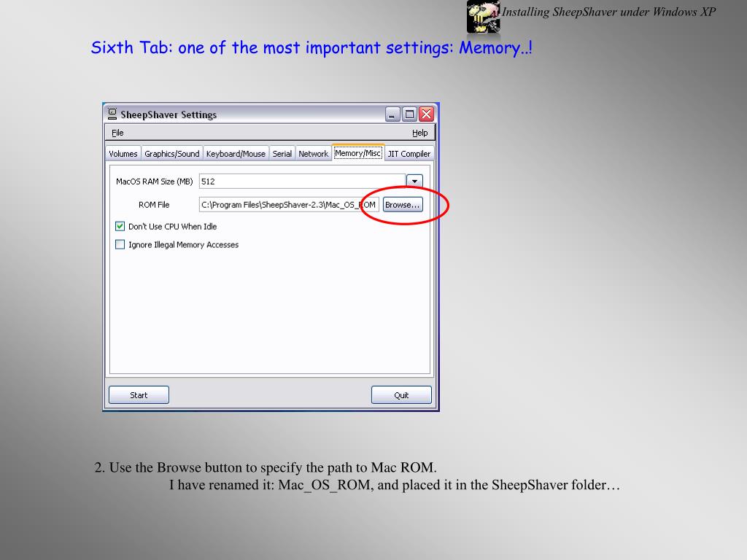Switch to the Volumes tab
Image resolution: width=747 pixels, height=560 pixels.
[123, 154]
